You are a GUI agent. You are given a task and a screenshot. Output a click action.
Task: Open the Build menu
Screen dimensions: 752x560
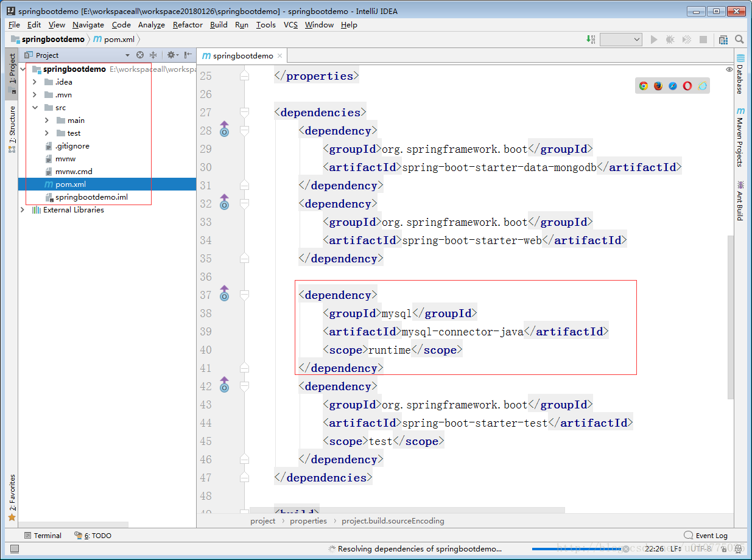coord(219,24)
